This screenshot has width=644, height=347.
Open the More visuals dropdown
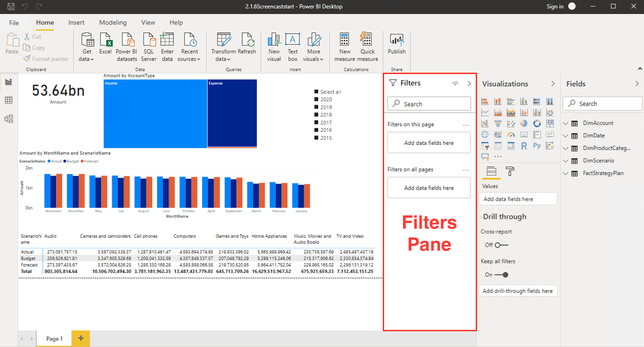(313, 47)
